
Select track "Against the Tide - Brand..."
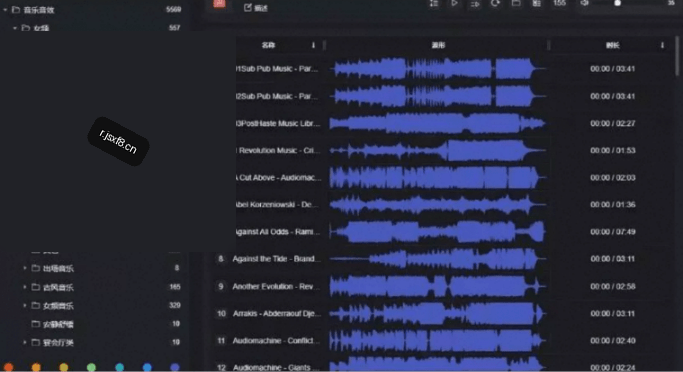[x=276, y=259]
